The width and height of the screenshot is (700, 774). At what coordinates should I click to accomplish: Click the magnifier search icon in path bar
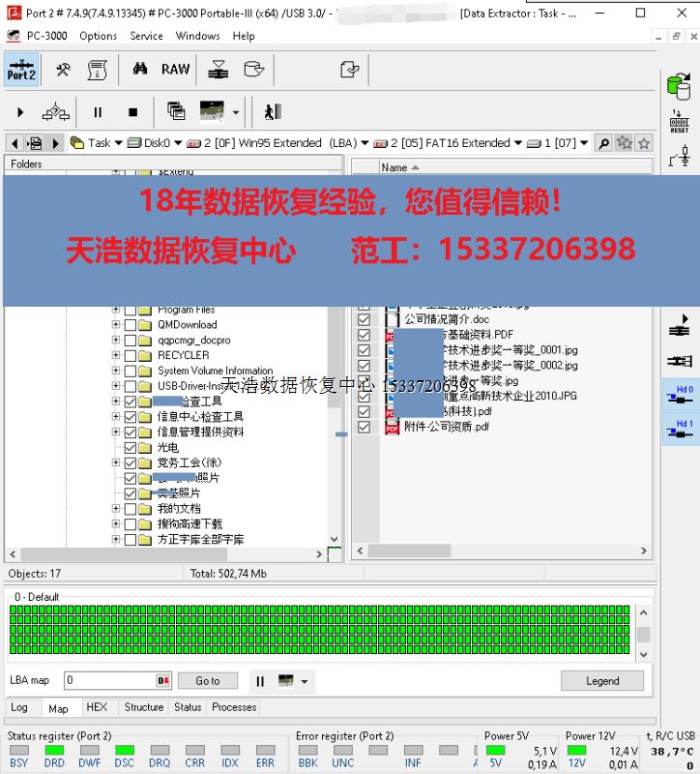pyautogui.click(x=603, y=143)
